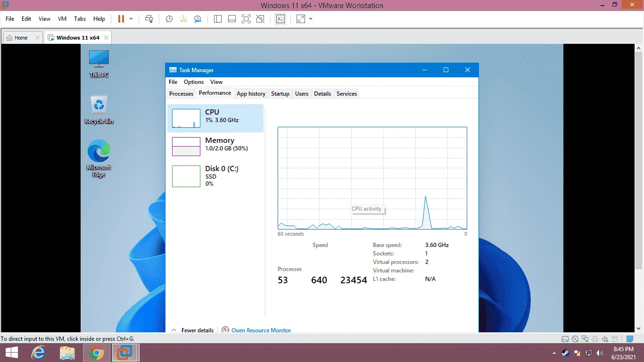Click the Virtual processors value 2
Image resolution: width=644 pixels, height=362 pixels.
coord(427,262)
